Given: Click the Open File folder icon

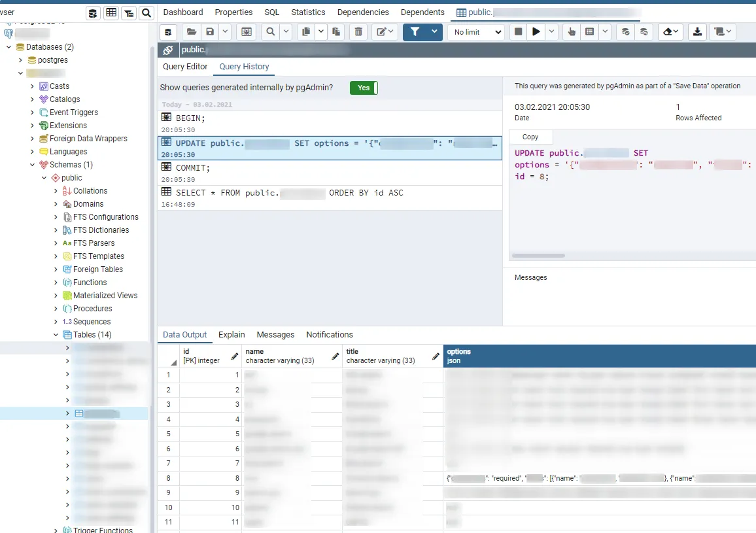Looking at the screenshot, I should click(x=192, y=32).
